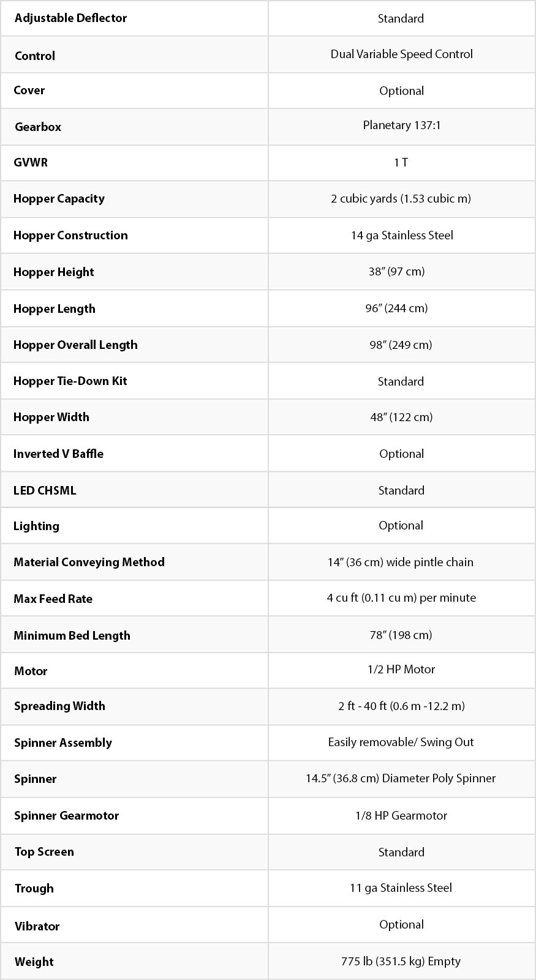Viewport: 536px width, 980px height.
Task: Click the Inverted V Baffle label
Action: point(58,454)
